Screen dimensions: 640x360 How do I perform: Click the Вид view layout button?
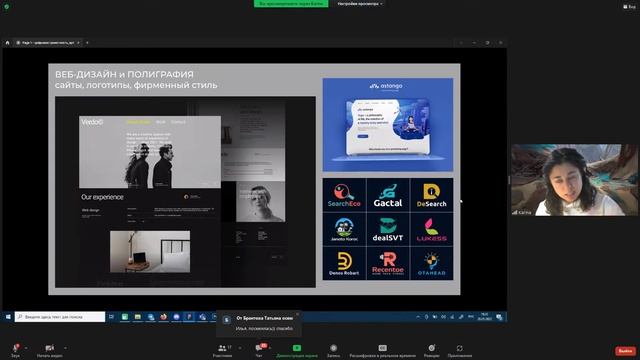tap(629, 7)
